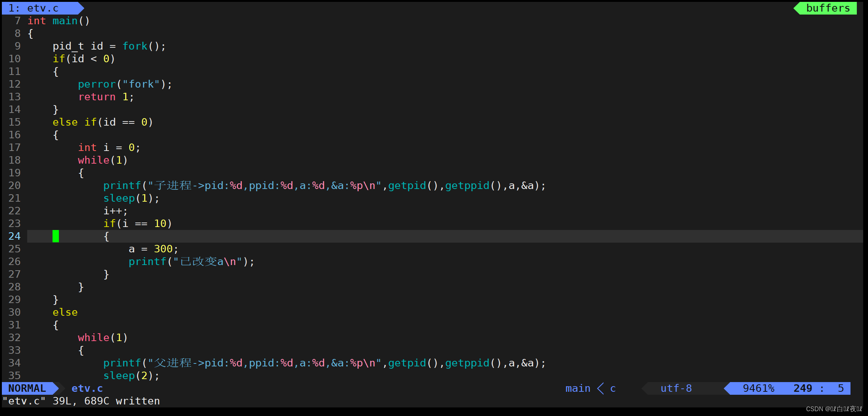Screen dimensions: 868x416
Task: Click 'while(1)' on line 18
Action: 103,160
